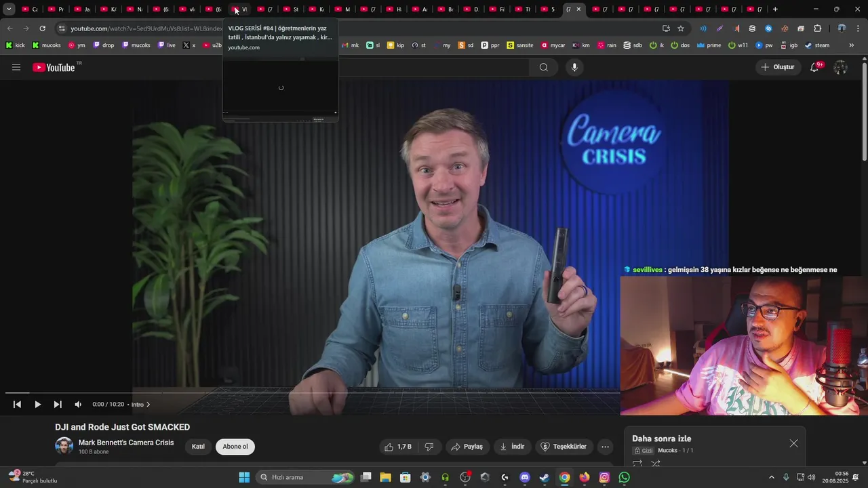Viewport: 868px width, 488px height.
Task: Open the Chrome extensions puzzle menu
Action: pyautogui.click(x=817, y=28)
